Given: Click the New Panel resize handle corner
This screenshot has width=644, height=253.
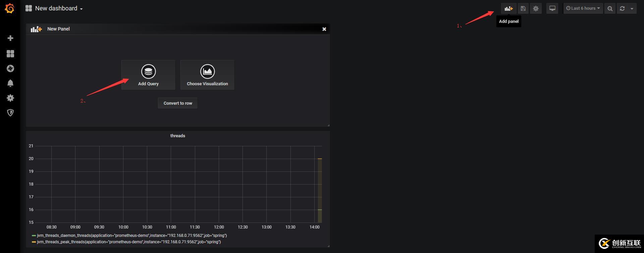Looking at the screenshot, I should (328, 125).
